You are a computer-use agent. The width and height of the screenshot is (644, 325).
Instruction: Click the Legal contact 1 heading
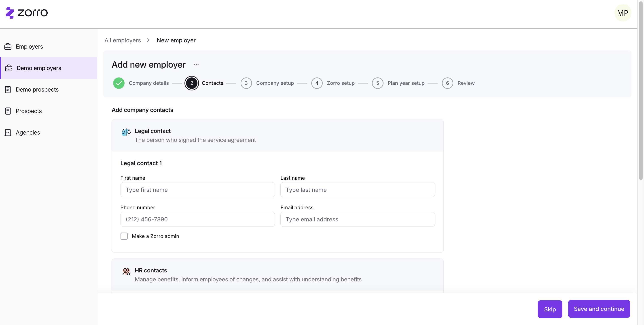(x=141, y=163)
